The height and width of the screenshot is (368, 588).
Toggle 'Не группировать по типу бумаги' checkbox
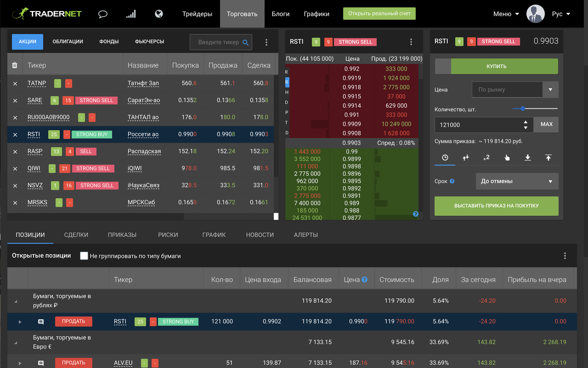(84, 256)
